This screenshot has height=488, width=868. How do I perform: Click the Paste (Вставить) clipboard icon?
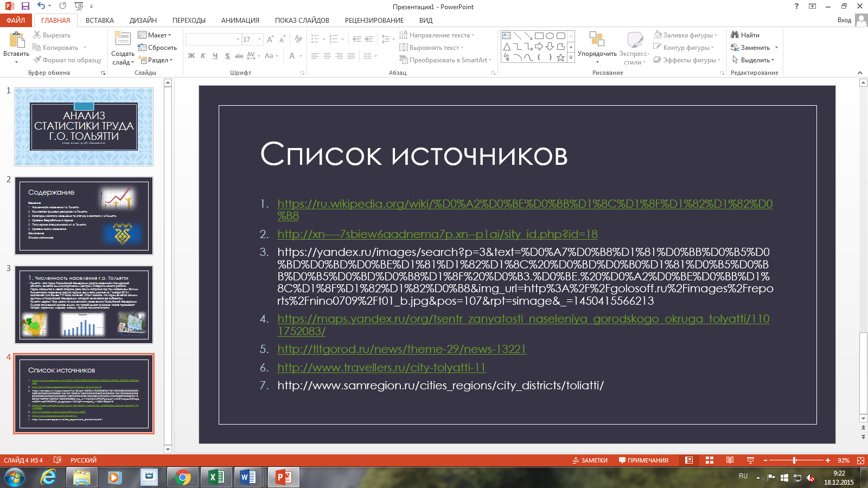pyautogui.click(x=16, y=41)
